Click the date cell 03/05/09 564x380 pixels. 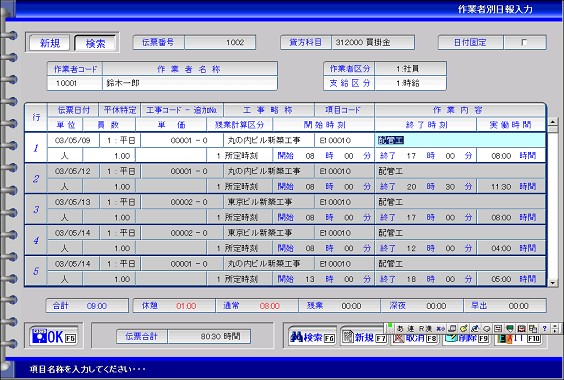(x=73, y=140)
